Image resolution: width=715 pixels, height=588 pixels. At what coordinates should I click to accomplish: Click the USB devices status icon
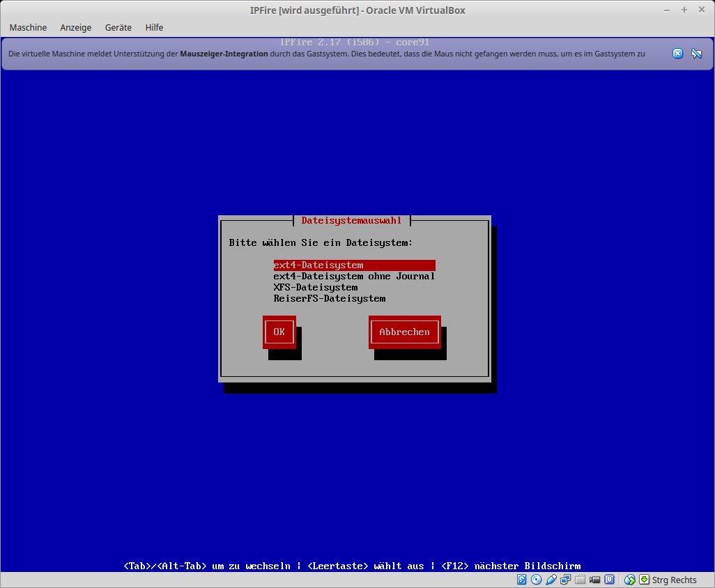tap(551, 580)
